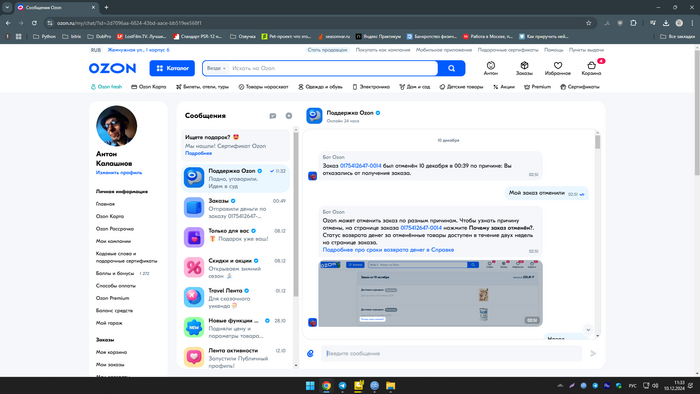Click the profile avatar photo
The image size is (700, 394).
pos(117,126)
